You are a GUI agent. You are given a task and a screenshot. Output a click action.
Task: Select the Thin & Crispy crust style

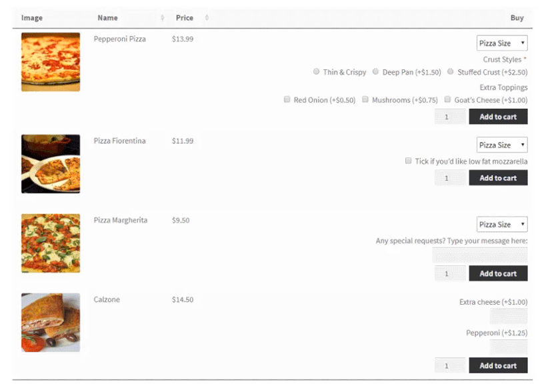317,71
